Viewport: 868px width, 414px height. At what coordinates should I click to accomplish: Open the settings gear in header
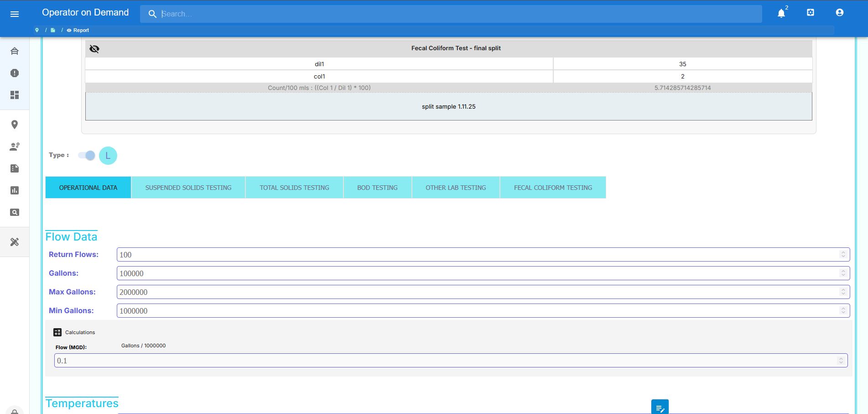coord(811,13)
